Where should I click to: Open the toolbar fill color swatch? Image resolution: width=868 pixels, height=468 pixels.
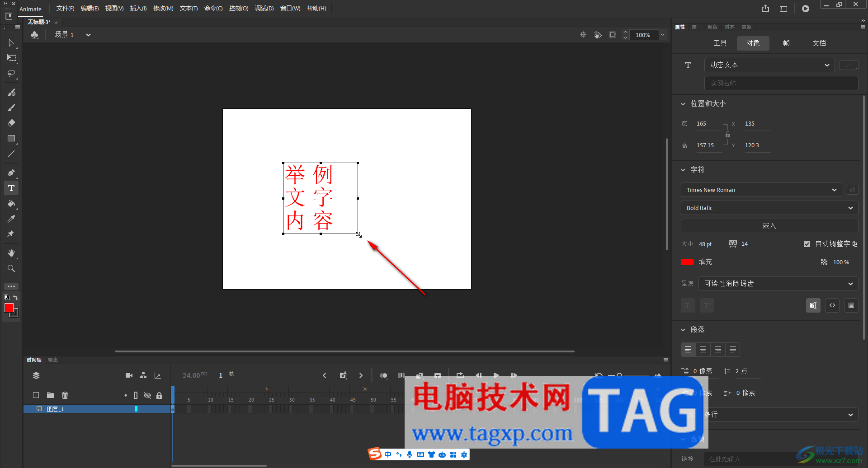pos(9,308)
